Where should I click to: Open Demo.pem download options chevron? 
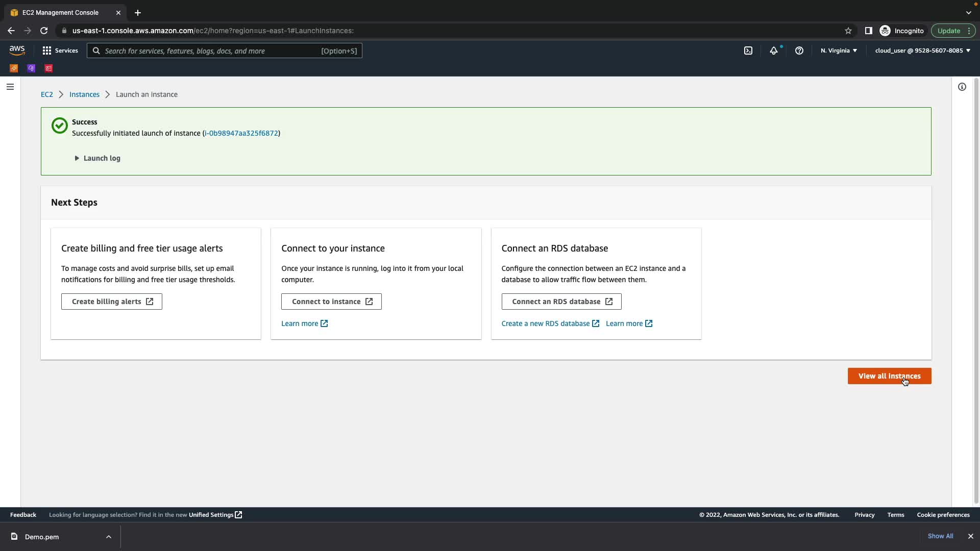(x=108, y=537)
